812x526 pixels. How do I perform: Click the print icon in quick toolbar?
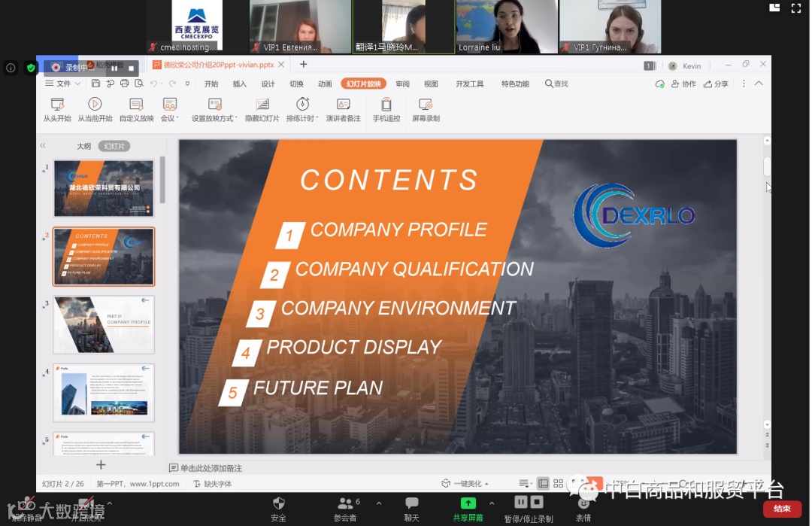pos(124,84)
